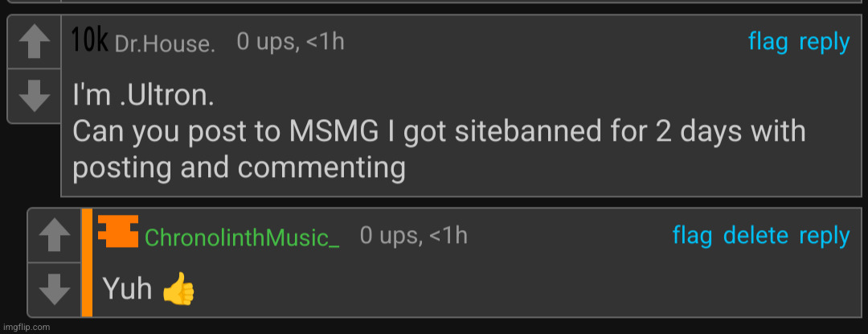
Task: Flag the ChronolinthMusic_ comment
Action: pos(692,235)
